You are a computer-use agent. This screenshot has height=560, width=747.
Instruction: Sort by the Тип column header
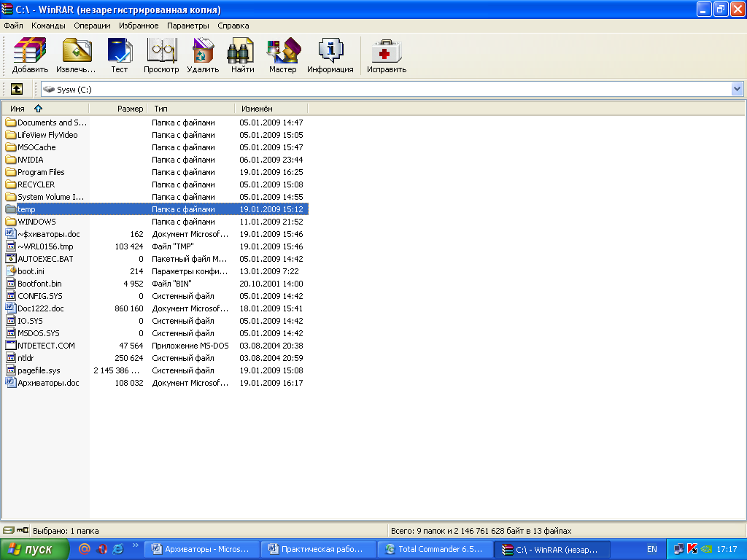pos(191,109)
